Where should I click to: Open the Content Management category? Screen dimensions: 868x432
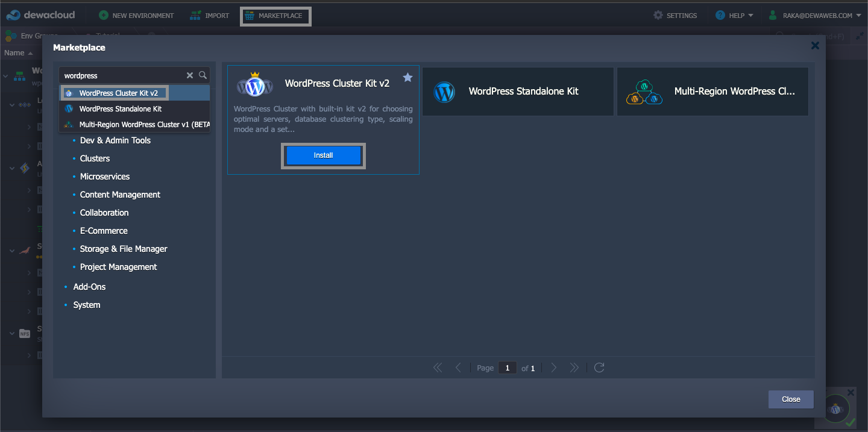[x=120, y=195]
